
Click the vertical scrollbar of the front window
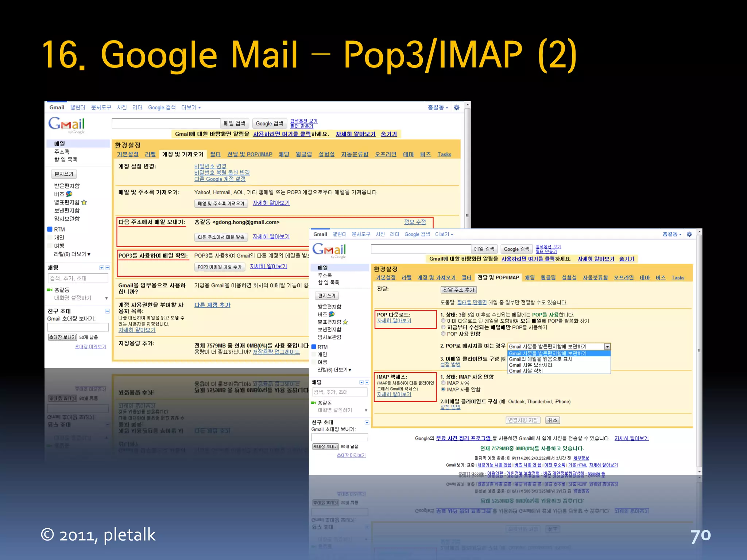(699, 351)
